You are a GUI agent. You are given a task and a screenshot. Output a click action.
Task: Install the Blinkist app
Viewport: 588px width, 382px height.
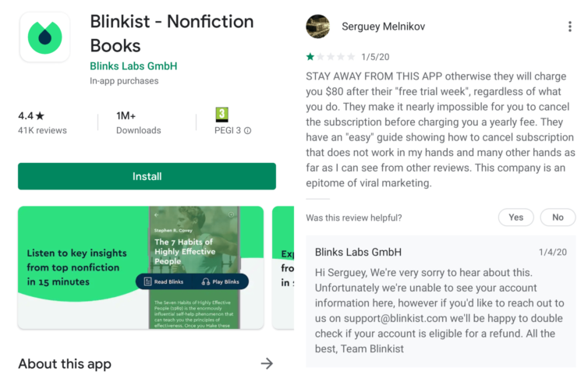pyautogui.click(x=147, y=176)
